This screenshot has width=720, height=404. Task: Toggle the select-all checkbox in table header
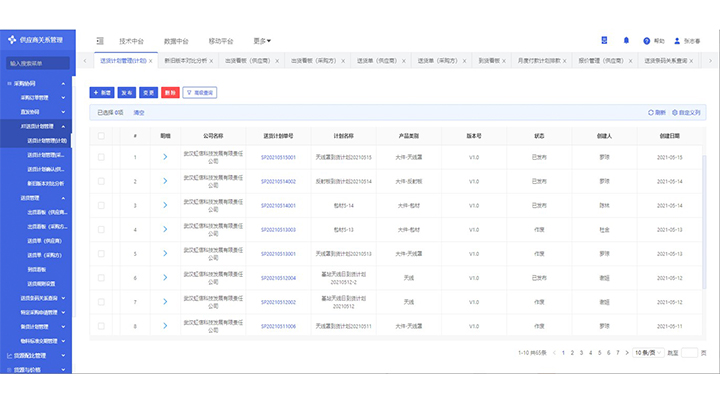[101, 135]
